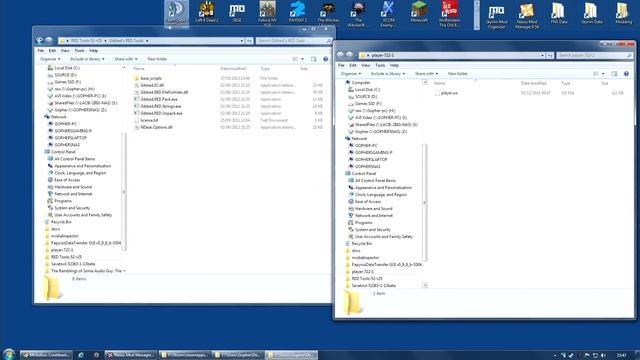Open Nexus Mod Manager desktop shortcut

pos(527,16)
